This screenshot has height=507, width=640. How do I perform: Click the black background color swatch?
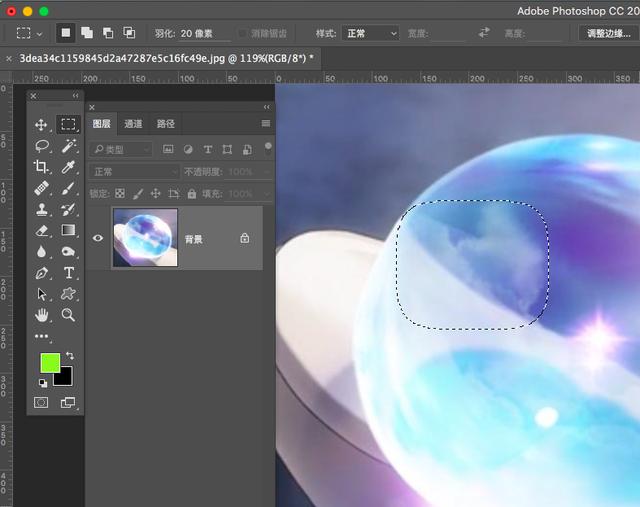(x=65, y=378)
